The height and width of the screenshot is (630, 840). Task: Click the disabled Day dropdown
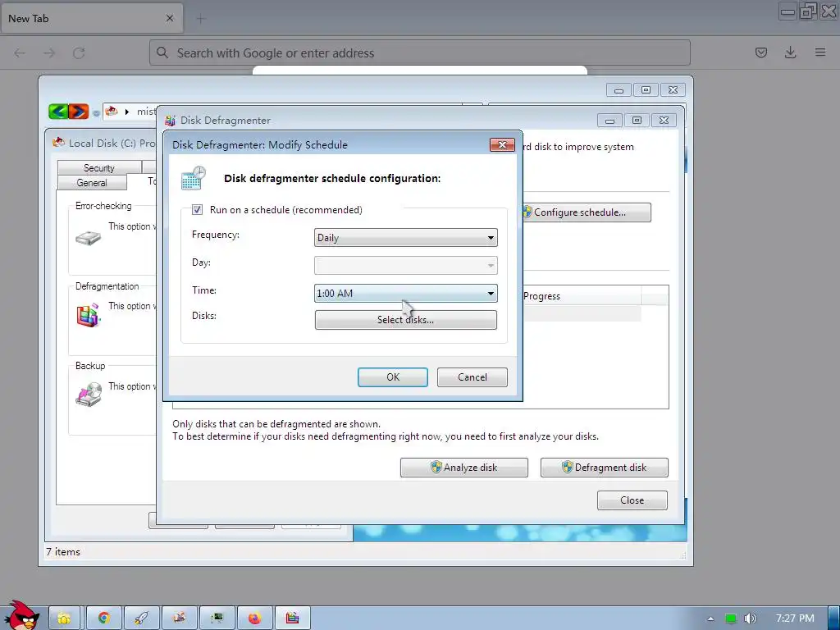[x=405, y=265]
